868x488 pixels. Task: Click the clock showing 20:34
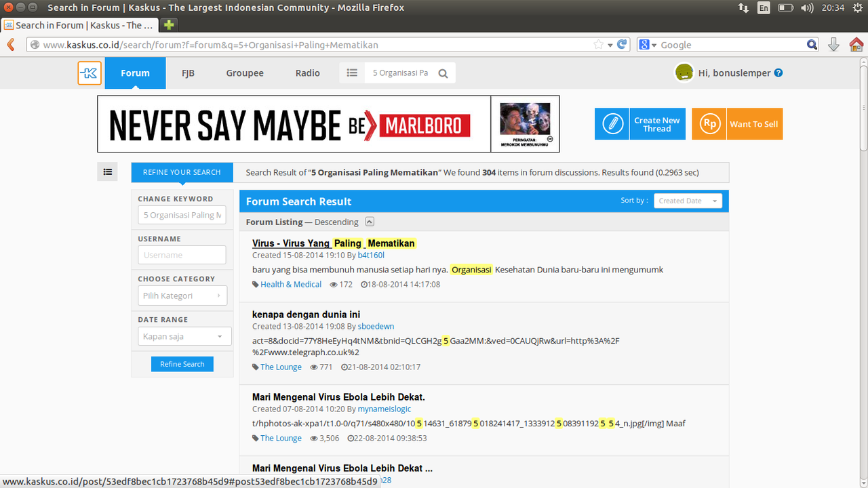coord(833,8)
